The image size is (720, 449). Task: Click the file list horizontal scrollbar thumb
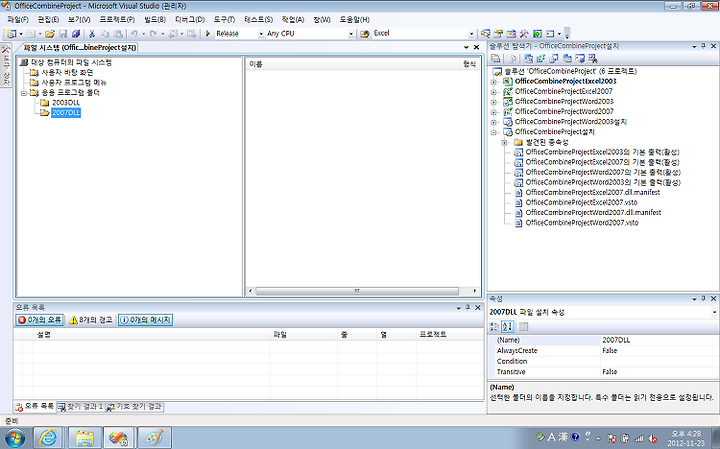pyautogui.click(x=357, y=291)
